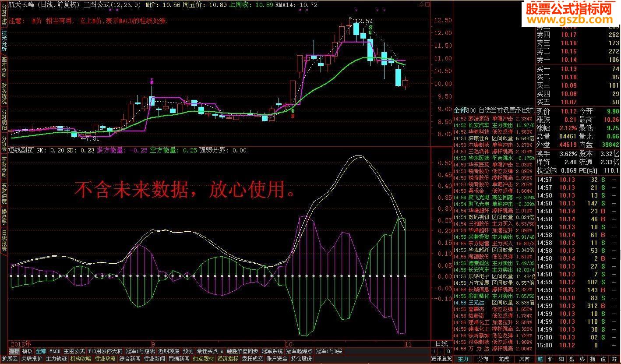Switch to the 融胜解盘同步 indicator tab
This screenshot has width=621, height=364.
(242, 351)
